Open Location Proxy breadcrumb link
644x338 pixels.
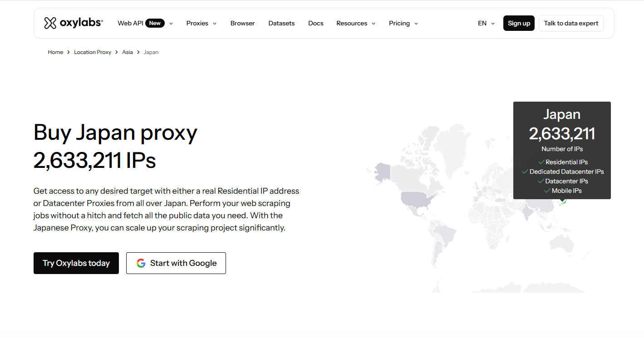point(93,52)
